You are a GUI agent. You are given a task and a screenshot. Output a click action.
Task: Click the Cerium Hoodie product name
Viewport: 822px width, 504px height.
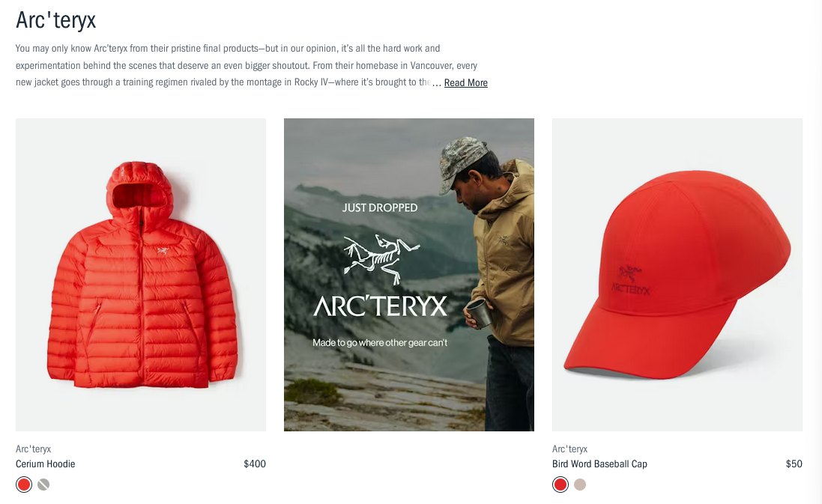(x=45, y=464)
